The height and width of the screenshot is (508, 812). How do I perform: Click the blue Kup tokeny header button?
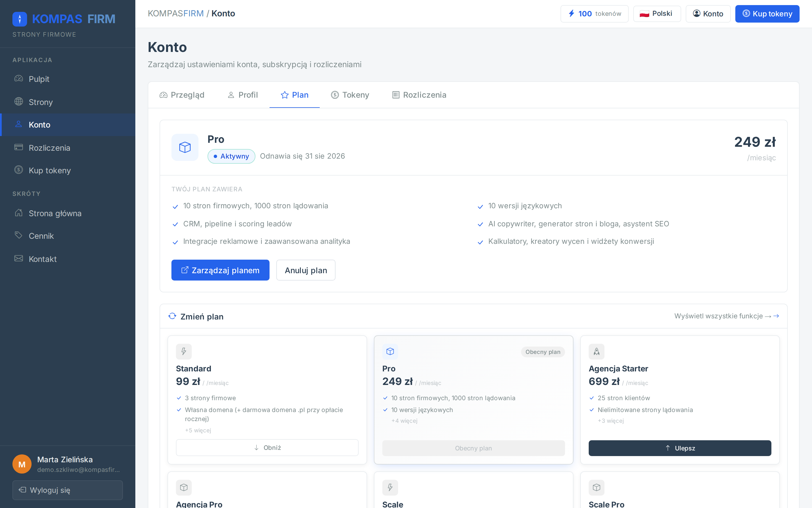[767, 14]
